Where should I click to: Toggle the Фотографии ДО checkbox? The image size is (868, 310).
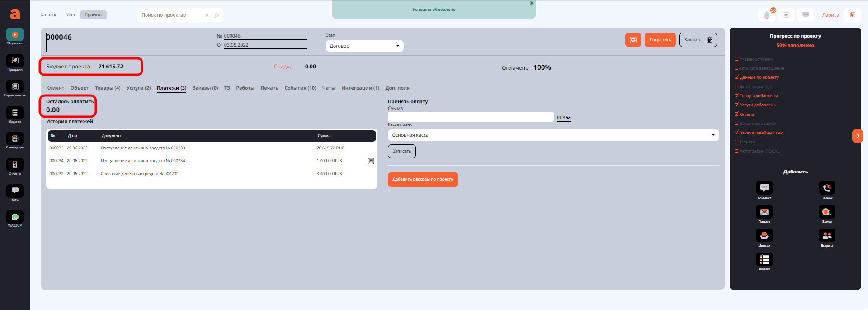[x=736, y=86]
